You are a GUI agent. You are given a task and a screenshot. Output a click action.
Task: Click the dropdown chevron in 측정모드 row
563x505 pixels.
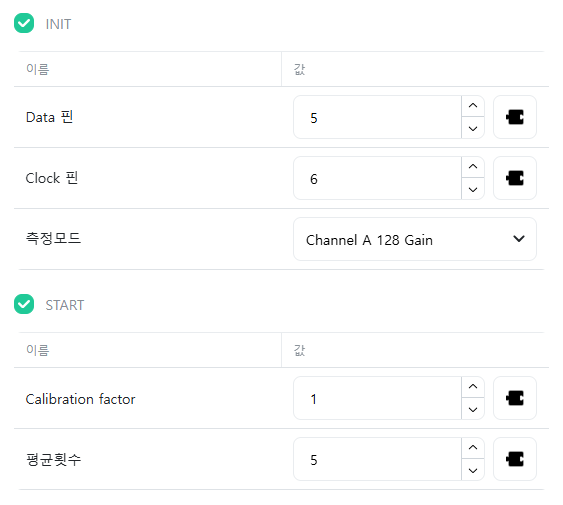tap(519, 239)
